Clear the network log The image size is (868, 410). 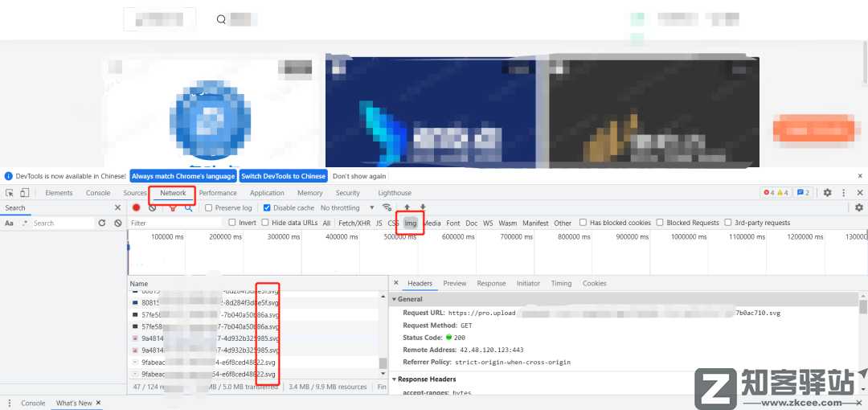click(152, 207)
